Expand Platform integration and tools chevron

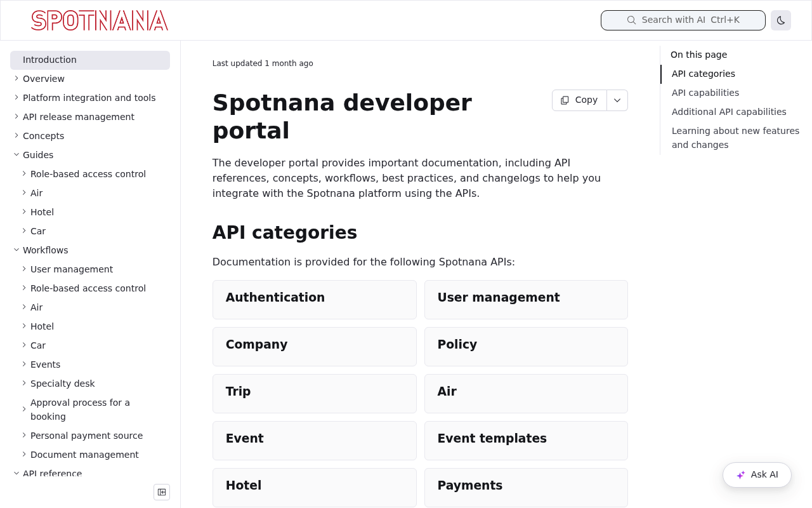(16, 98)
